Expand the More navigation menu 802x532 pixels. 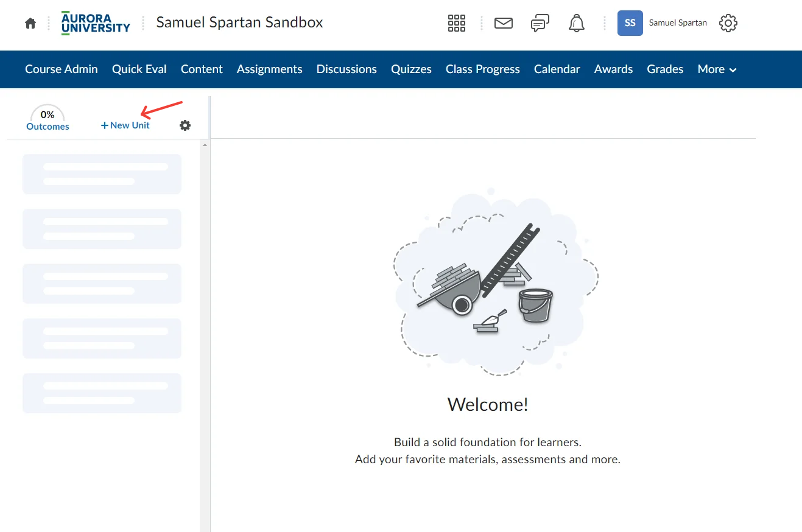717,69
